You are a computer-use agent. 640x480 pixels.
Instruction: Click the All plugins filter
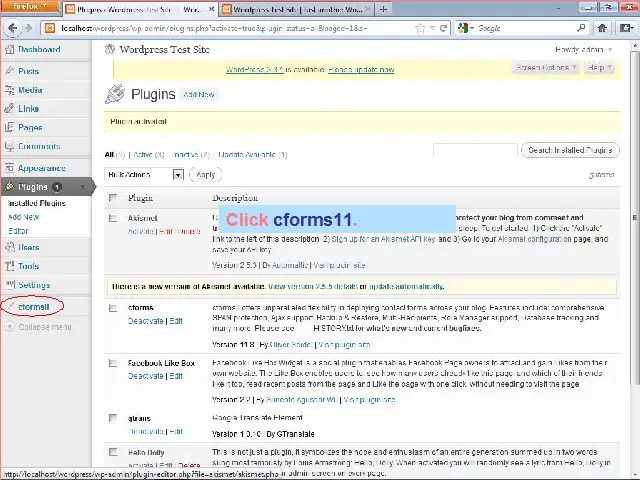(109, 155)
